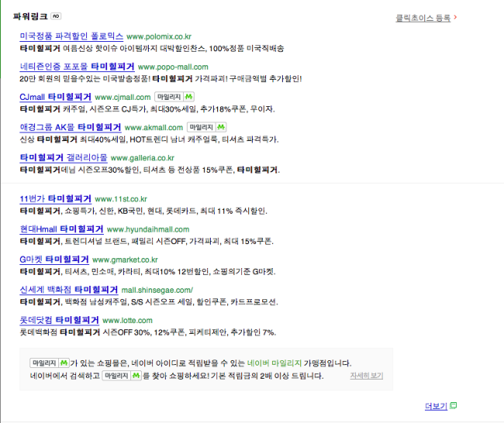Viewport: 504px width, 423px height.
Task: Open the 11번가 타미힐피거 link
Action: tap(55, 198)
